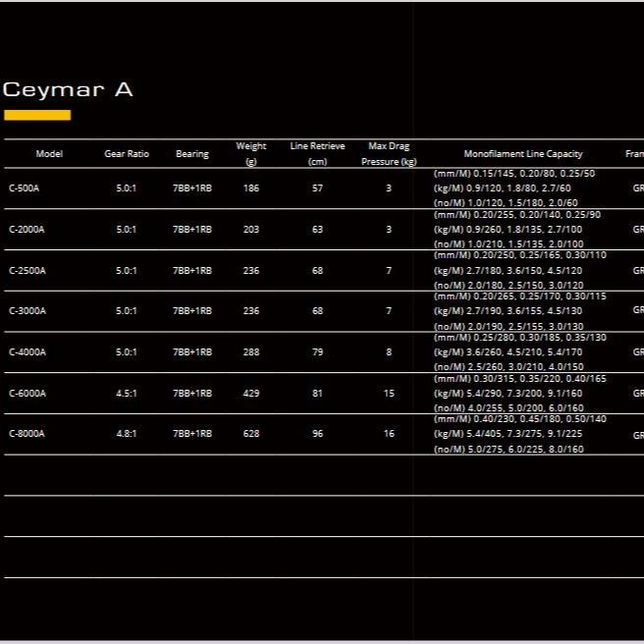The width and height of the screenshot is (644, 644).
Task: Select the max drag value 15
Action: 389,394
